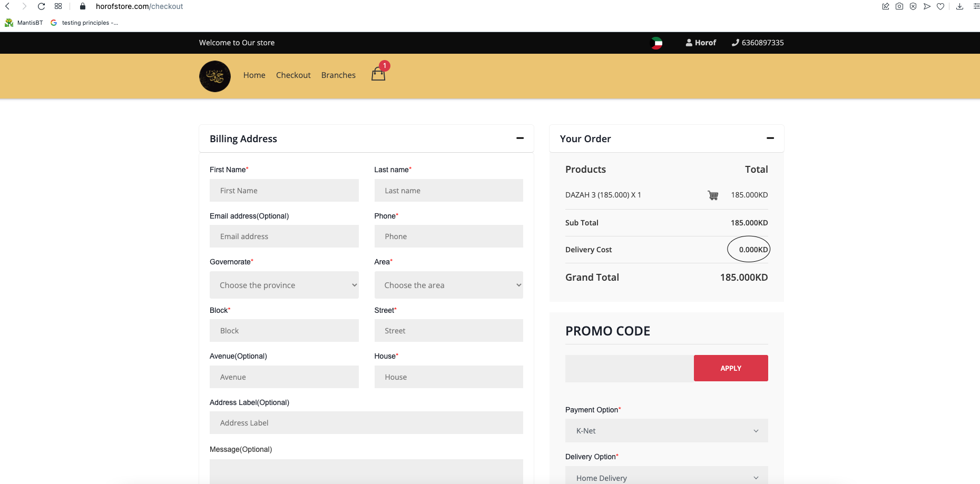Click the Horof account link
The image size is (980, 484).
click(701, 43)
